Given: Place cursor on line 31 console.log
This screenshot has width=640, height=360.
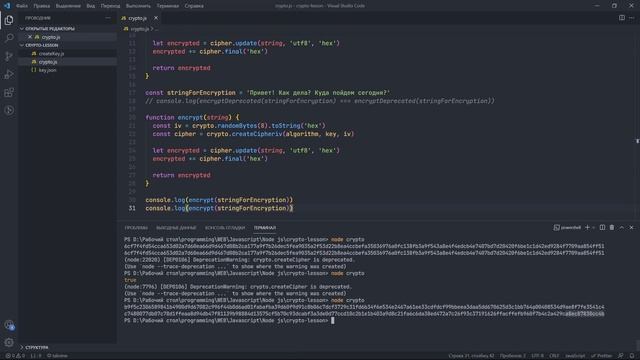Looking at the screenshot, I should [x=219, y=208].
